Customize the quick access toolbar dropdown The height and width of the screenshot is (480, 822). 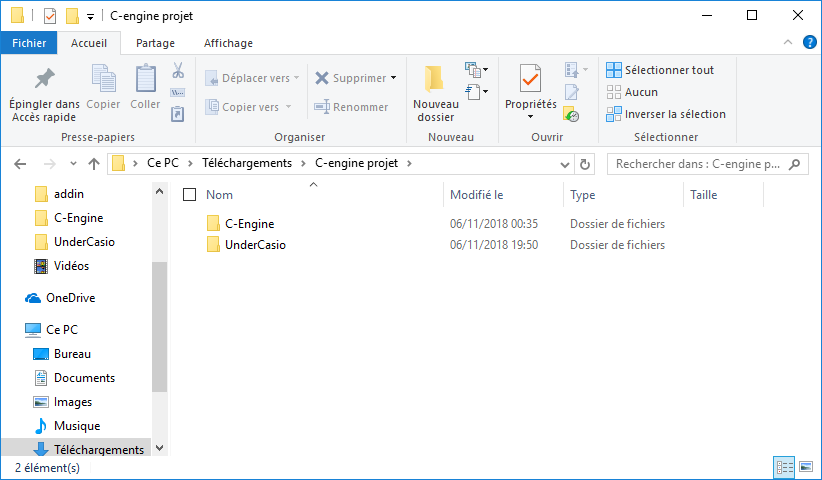(90, 17)
